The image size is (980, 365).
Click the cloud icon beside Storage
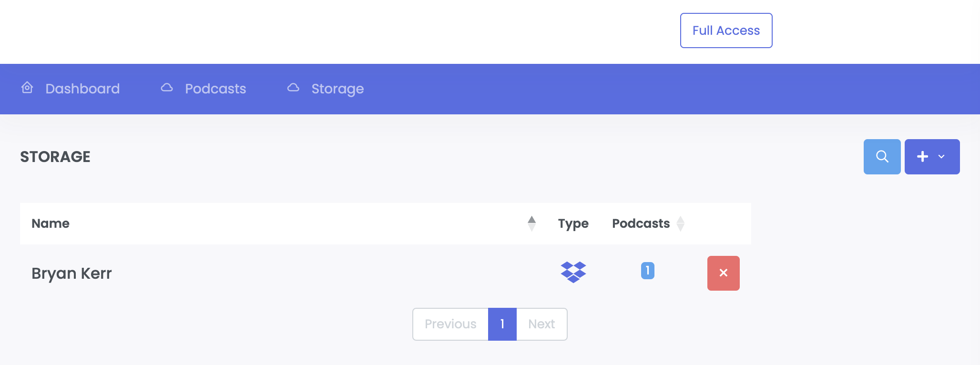pos(293,88)
